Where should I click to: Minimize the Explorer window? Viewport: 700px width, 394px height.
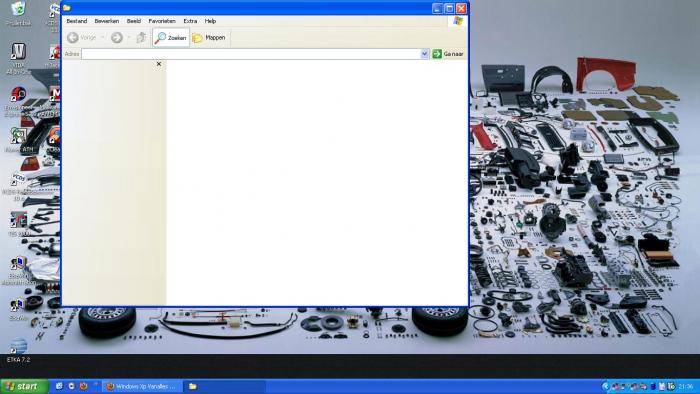[438, 8]
